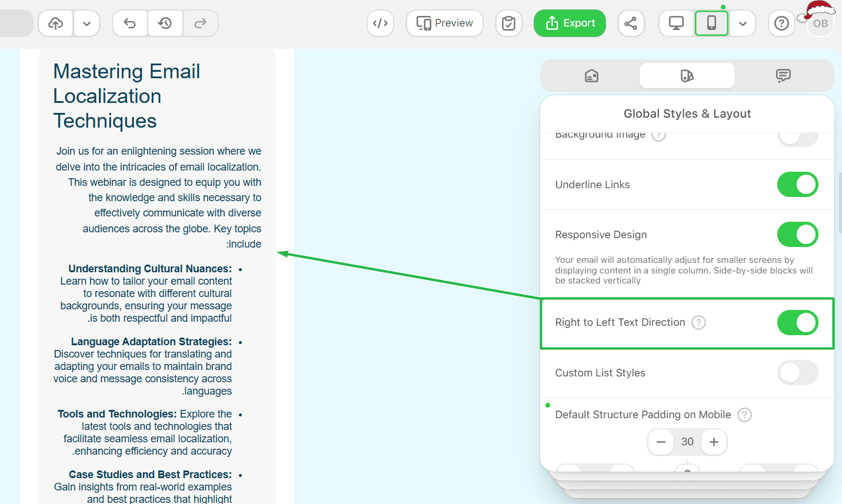The image size is (842, 504).
Task: Increase Default Structure Padding with plus button
Action: [x=714, y=442]
